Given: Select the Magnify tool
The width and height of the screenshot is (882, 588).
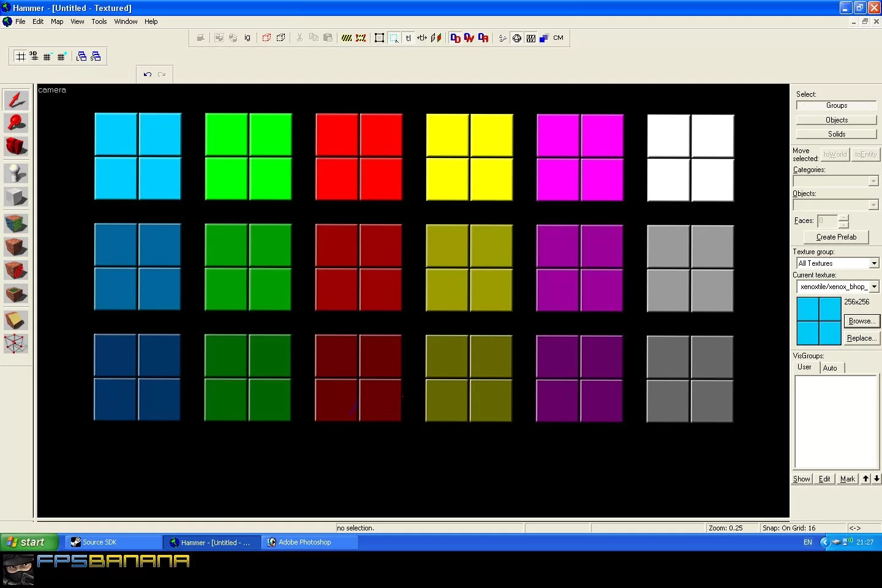Looking at the screenshot, I should pyautogui.click(x=17, y=123).
